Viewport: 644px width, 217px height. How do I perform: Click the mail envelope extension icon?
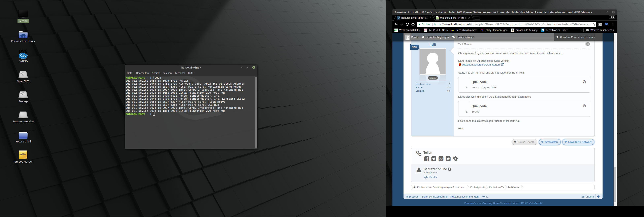point(607,24)
